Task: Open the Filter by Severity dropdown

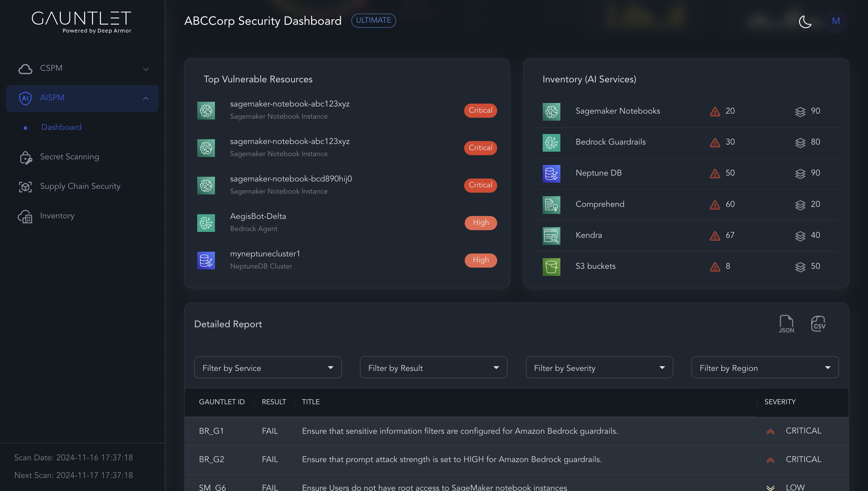Action: pos(599,368)
